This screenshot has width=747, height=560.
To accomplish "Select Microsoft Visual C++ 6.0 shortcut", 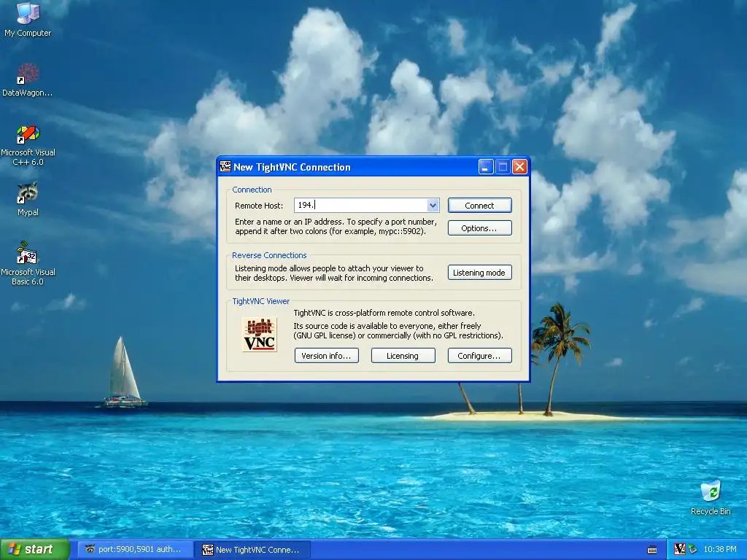I will (28, 145).
